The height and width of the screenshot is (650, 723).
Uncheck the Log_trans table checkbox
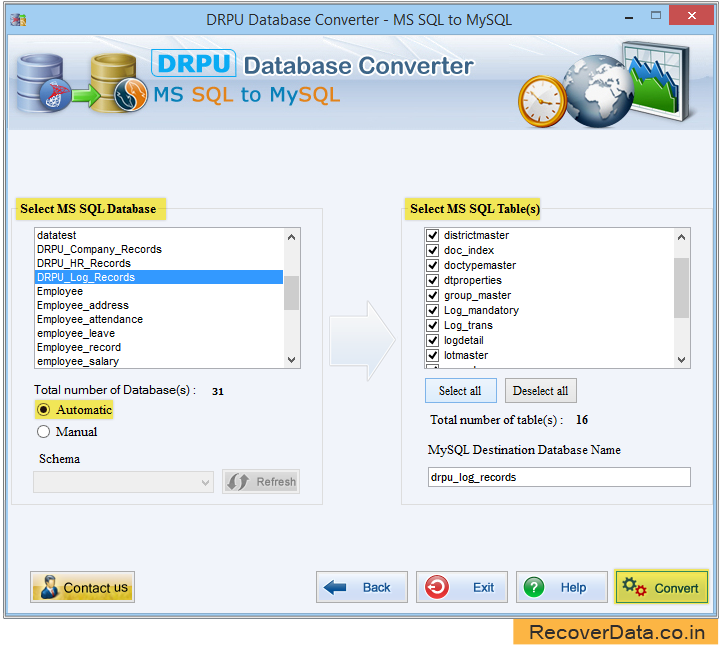(433, 325)
